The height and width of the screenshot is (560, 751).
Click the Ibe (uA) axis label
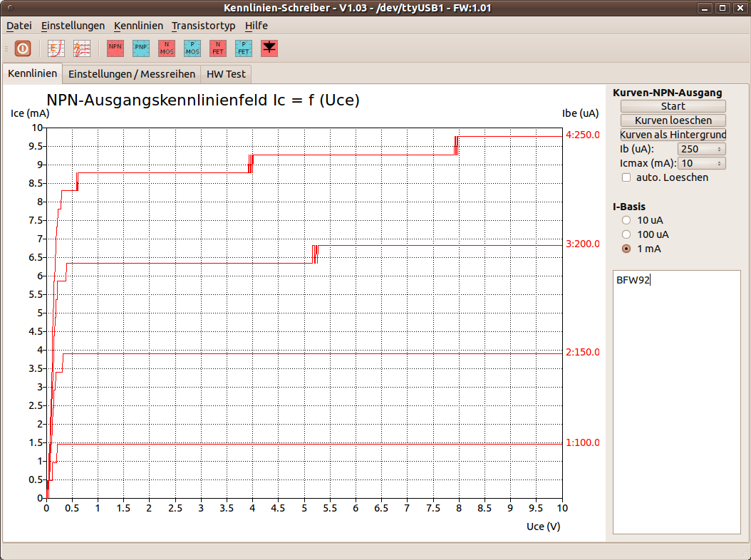pyautogui.click(x=581, y=113)
